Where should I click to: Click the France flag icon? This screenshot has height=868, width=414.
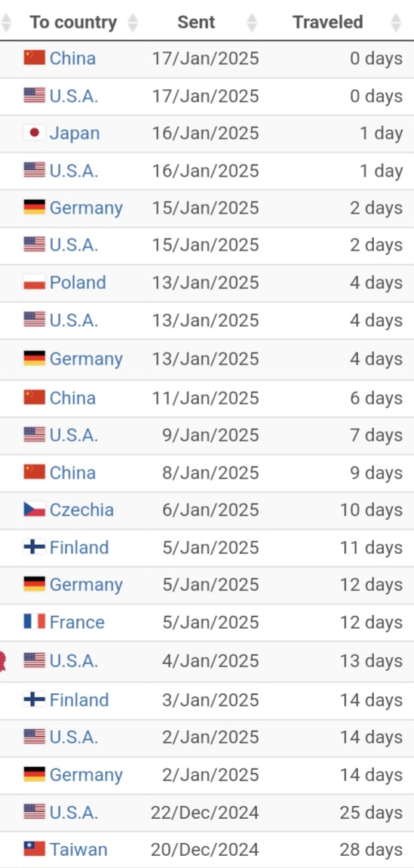click(34, 622)
